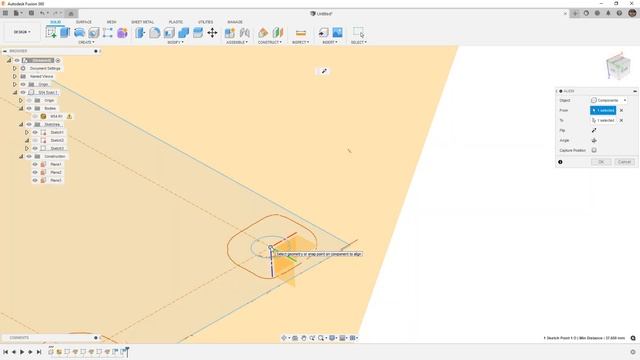The height and width of the screenshot is (360, 640).
Task: Select the Insert Canvas image tool
Action: [x=338, y=33]
